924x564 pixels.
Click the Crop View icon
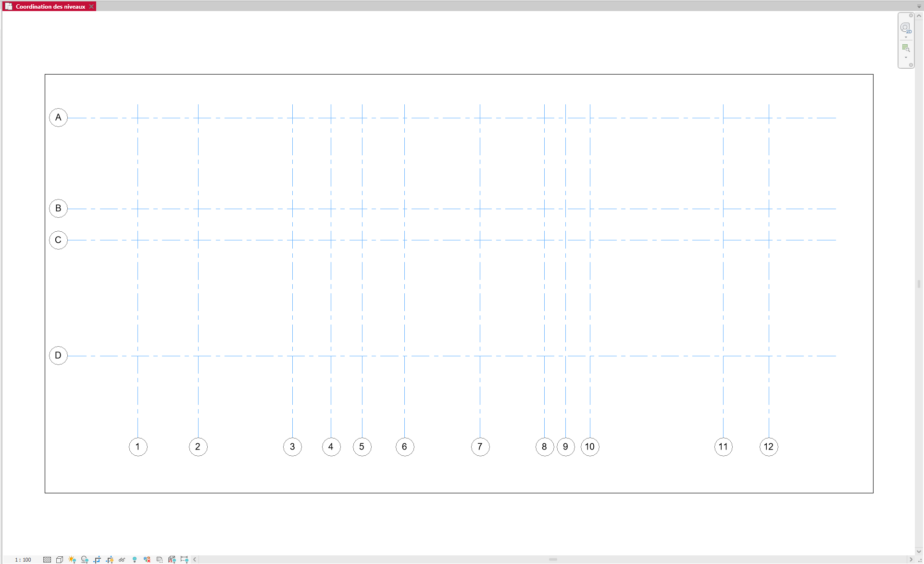[x=97, y=560]
